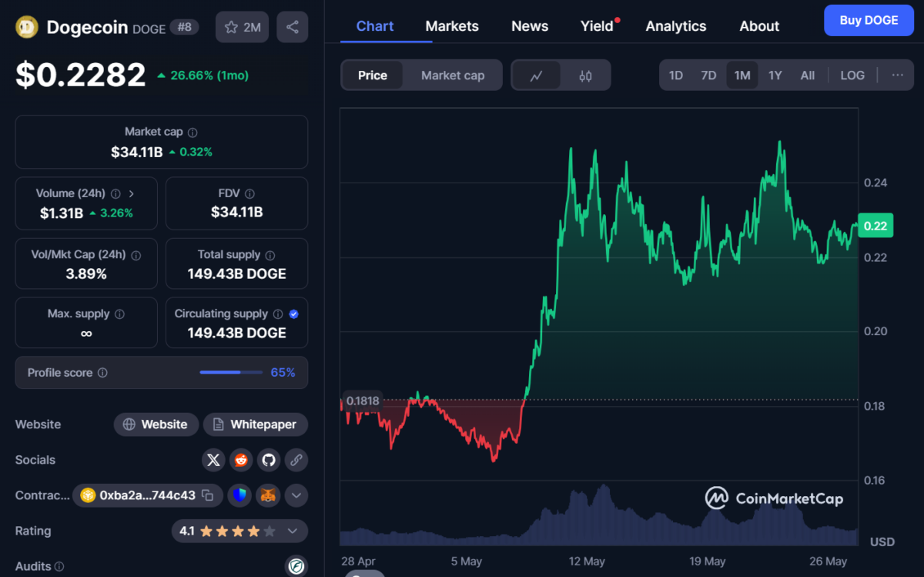Open chart more options ellipsis
924x577 pixels.
pos(898,75)
